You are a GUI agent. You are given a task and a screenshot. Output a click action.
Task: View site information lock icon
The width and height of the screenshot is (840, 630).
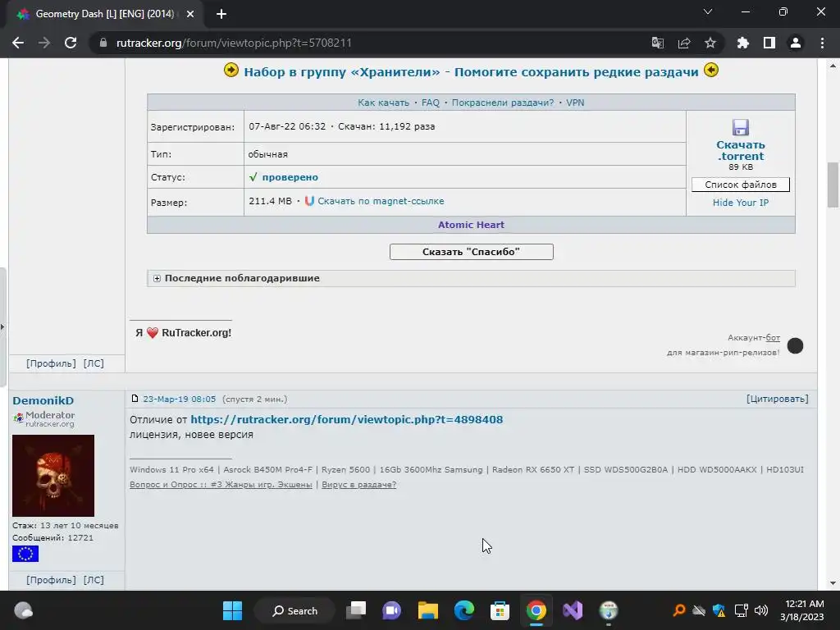pos(103,43)
